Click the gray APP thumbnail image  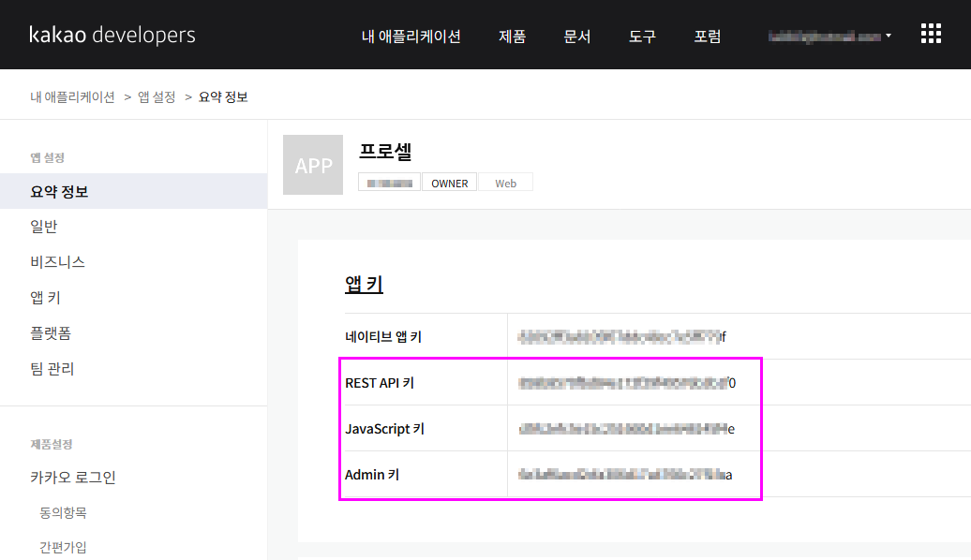(x=313, y=165)
